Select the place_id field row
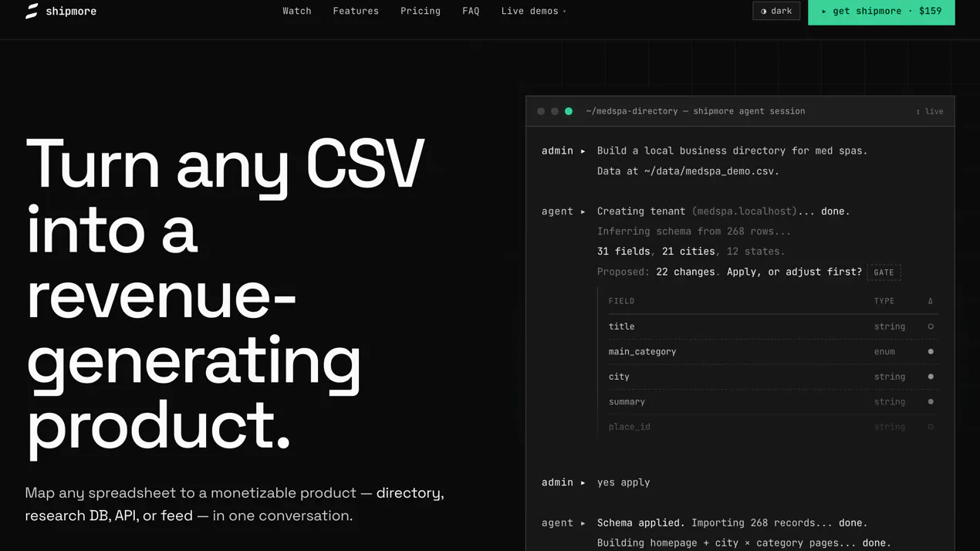Viewport: 980px width, 551px height. [773, 427]
